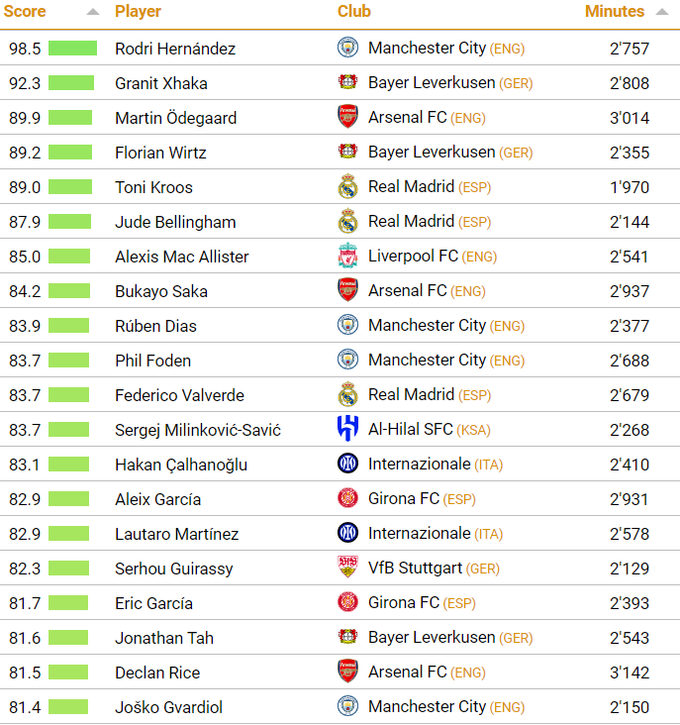Click the Minutes column header label
680x725 pixels.
pos(614,12)
